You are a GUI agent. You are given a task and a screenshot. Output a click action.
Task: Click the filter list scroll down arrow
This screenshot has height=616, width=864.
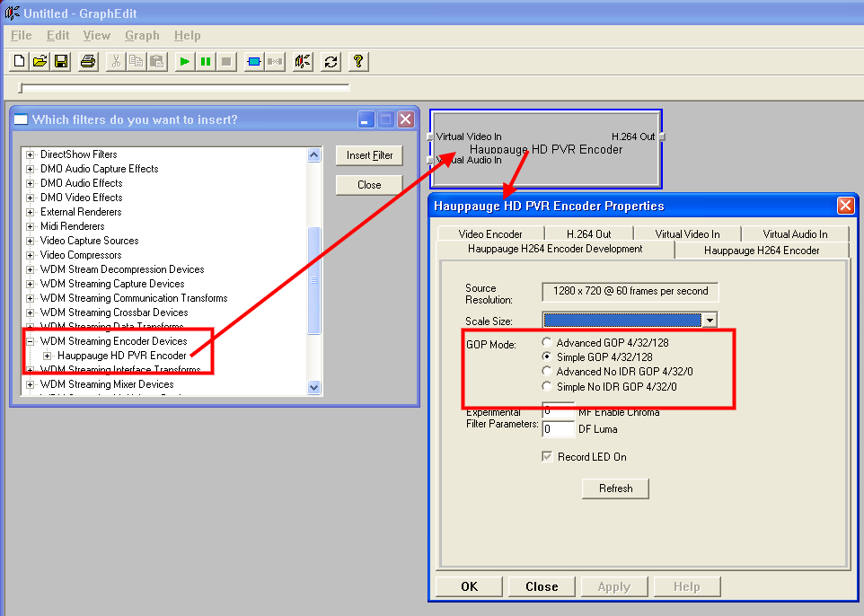pos(314,387)
